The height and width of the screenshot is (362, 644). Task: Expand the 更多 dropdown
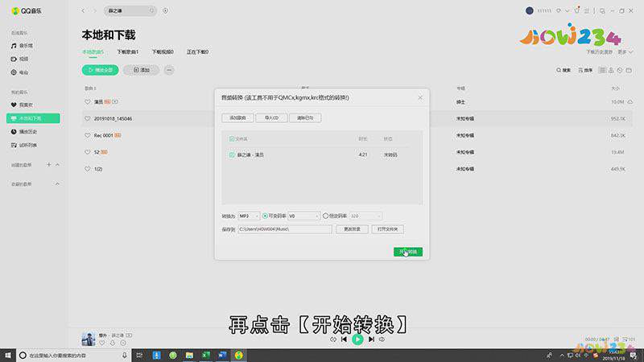point(625,52)
